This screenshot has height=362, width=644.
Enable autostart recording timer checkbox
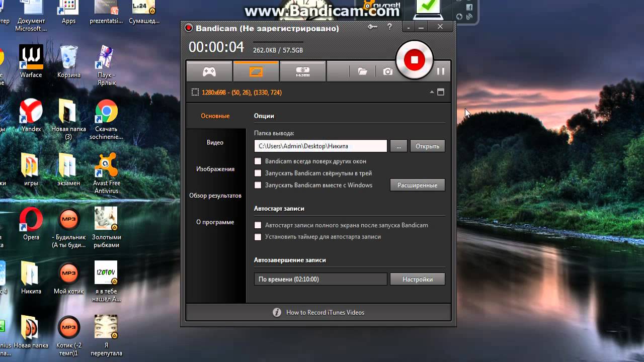258,237
